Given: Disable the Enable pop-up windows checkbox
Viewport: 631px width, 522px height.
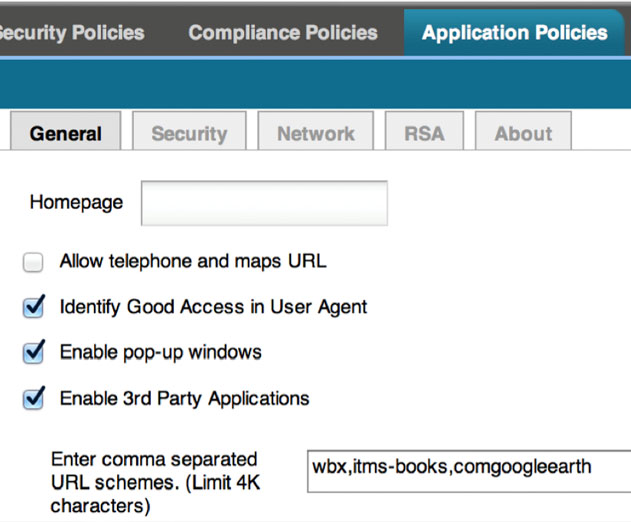Looking at the screenshot, I should (x=33, y=353).
